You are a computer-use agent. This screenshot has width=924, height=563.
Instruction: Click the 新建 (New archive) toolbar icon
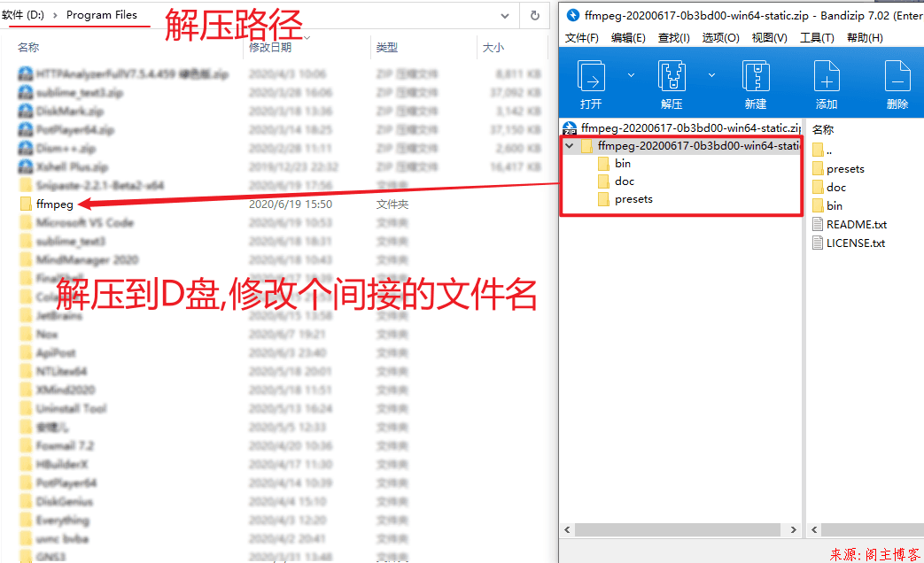[756, 76]
